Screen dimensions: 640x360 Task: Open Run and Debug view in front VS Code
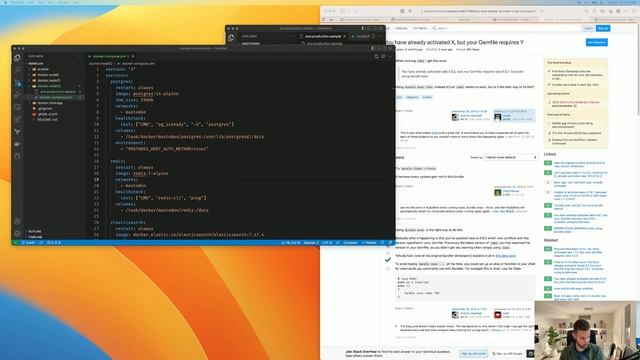17,95
